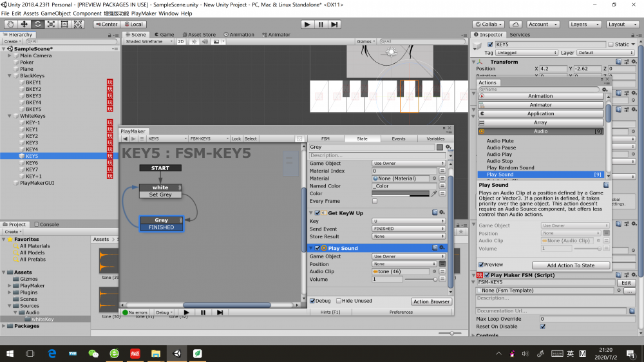Toggle Reset On Disable checkbox
The height and width of the screenshot is (362, 644).
point(542,327)
